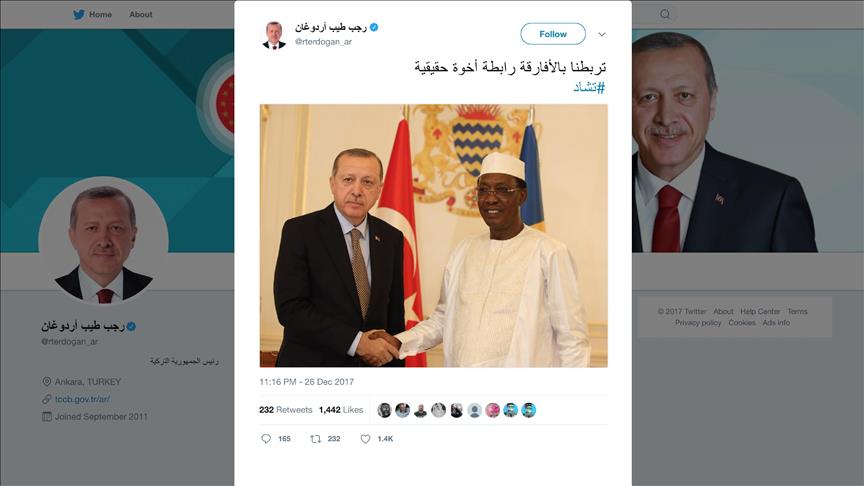The height and width of the screenshot is (486, 864).
Task: Click the first liker avatar icon
Action: pyautogui.click(x=384, y=410)
